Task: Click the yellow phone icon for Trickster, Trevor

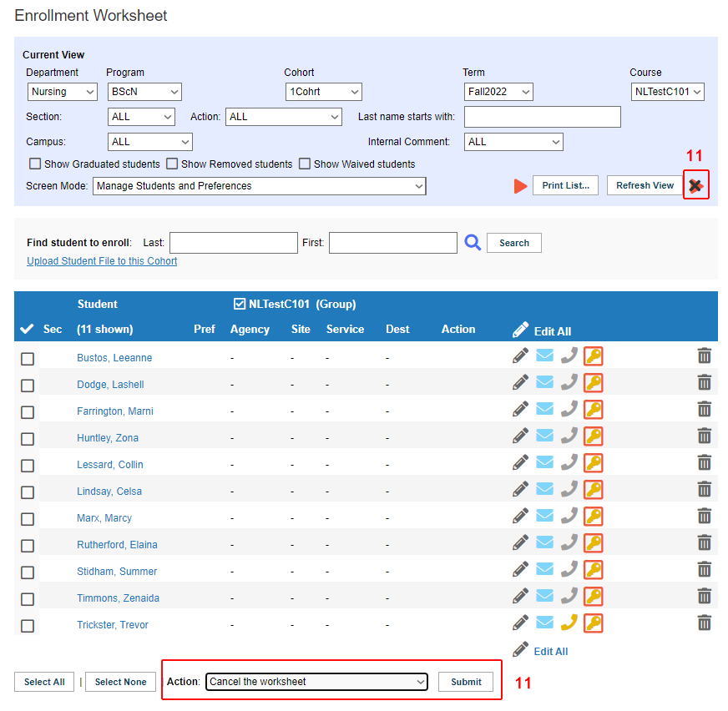Action: 569,623
